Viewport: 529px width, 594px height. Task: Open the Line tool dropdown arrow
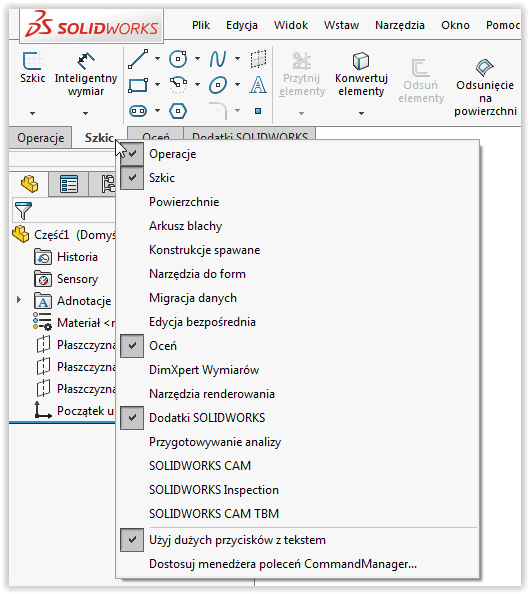coord(157,59)
